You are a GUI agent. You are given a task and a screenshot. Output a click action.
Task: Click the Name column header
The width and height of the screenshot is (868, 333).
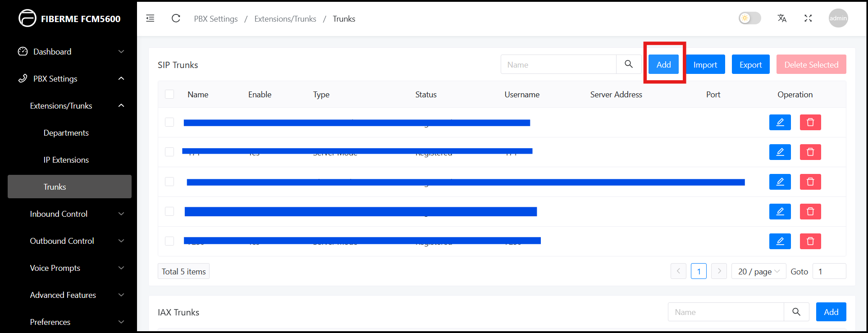point(198,95)
